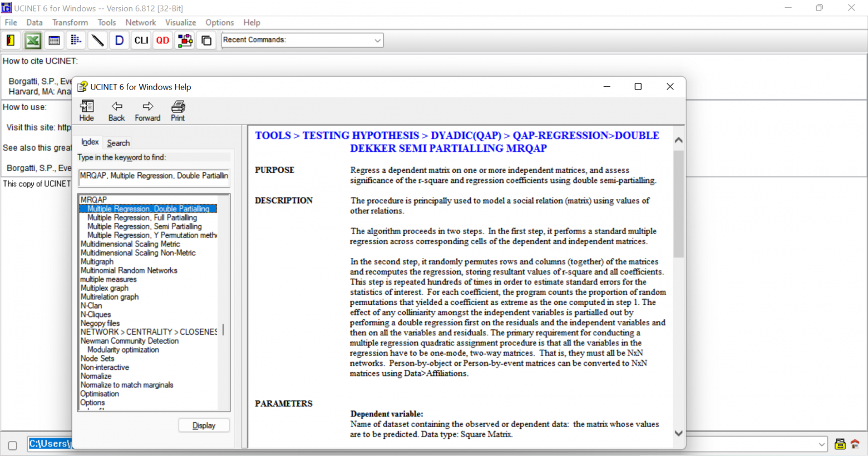The height and width of the screenshot is (456, 868).
Task: Select 'Multiple Regression, Full Partialling' index entry
Action: (142, 217)
